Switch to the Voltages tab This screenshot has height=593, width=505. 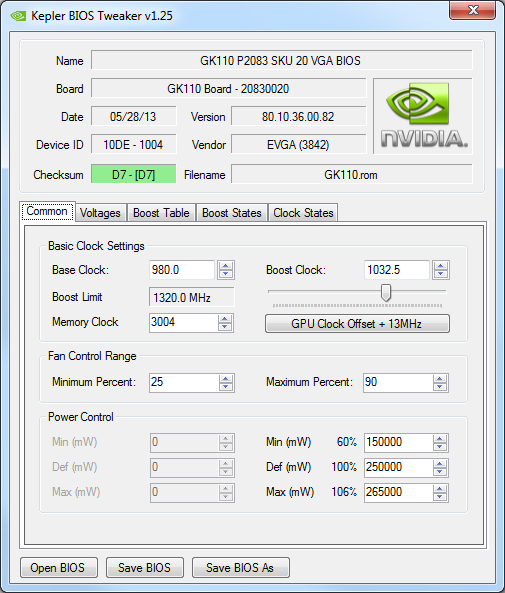pos(100,213)
